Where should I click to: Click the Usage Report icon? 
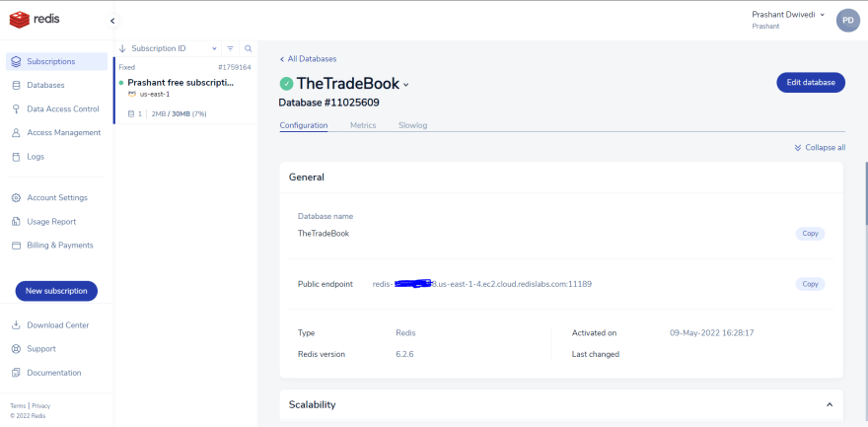click(x=16, y=221)
